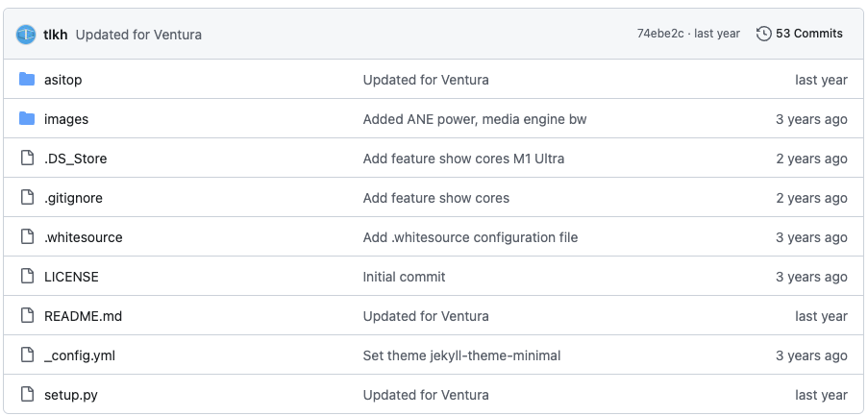Open the README.md file
The image size is (868, 416).
click(83, 316)
